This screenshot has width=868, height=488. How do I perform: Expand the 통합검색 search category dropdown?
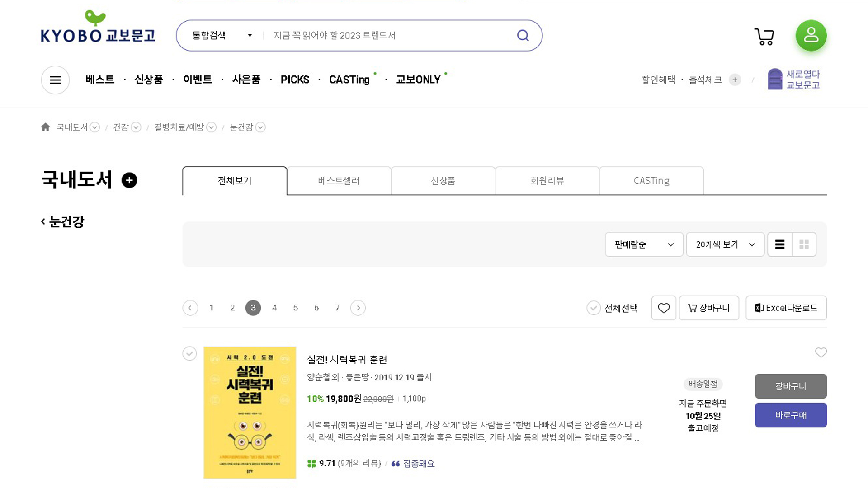pyautogui.click(x=222, y=35)
